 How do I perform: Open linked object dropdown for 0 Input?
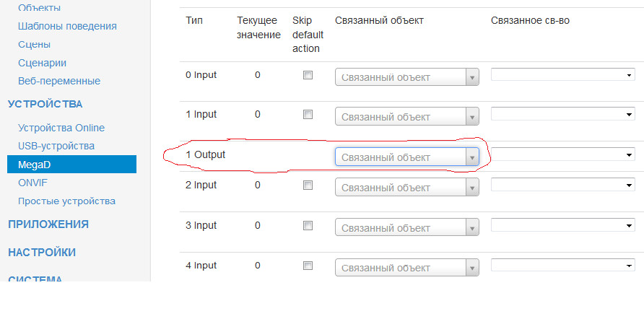[406, 77]
